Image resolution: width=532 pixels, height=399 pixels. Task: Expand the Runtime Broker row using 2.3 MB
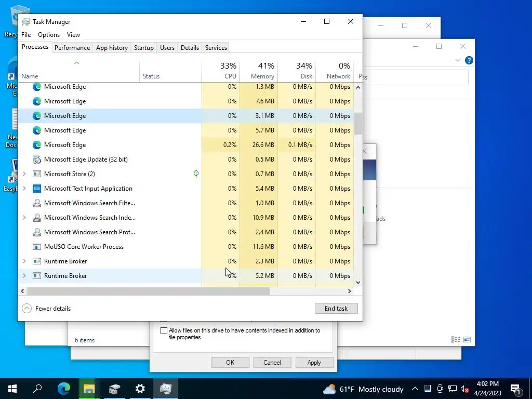click(24, 261)
